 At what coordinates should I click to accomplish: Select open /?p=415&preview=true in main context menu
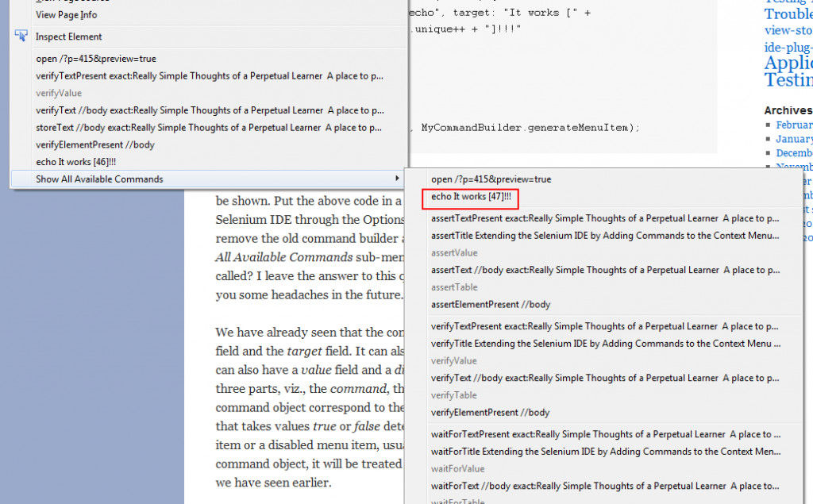tap(96, 59)
